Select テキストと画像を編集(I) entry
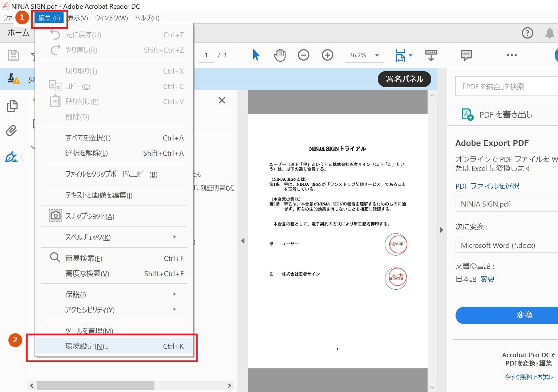This screenshot has height=392, width=558. 114,195
